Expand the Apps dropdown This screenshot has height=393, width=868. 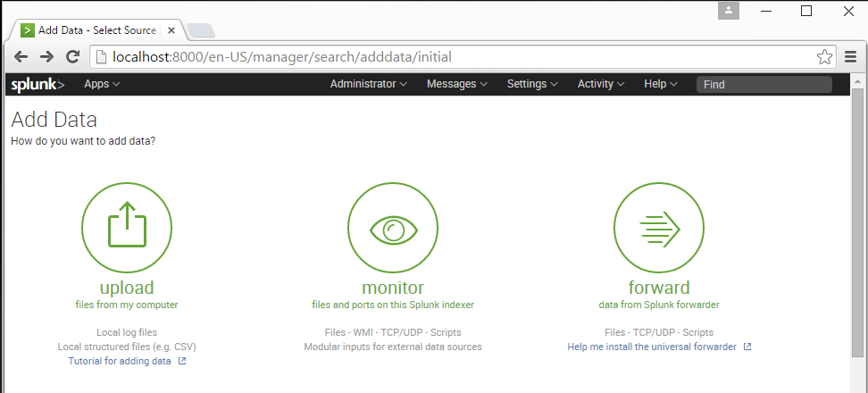point(102,84)
